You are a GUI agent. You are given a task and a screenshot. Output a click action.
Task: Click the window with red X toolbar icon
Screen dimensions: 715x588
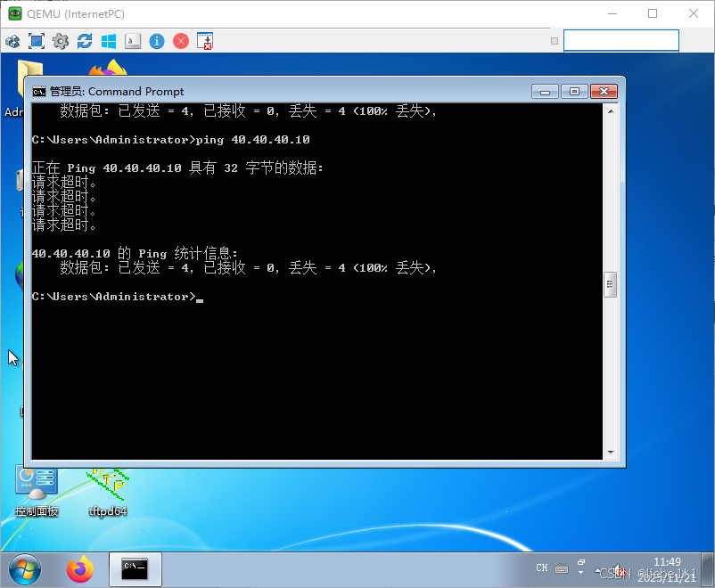coord(205,41)
